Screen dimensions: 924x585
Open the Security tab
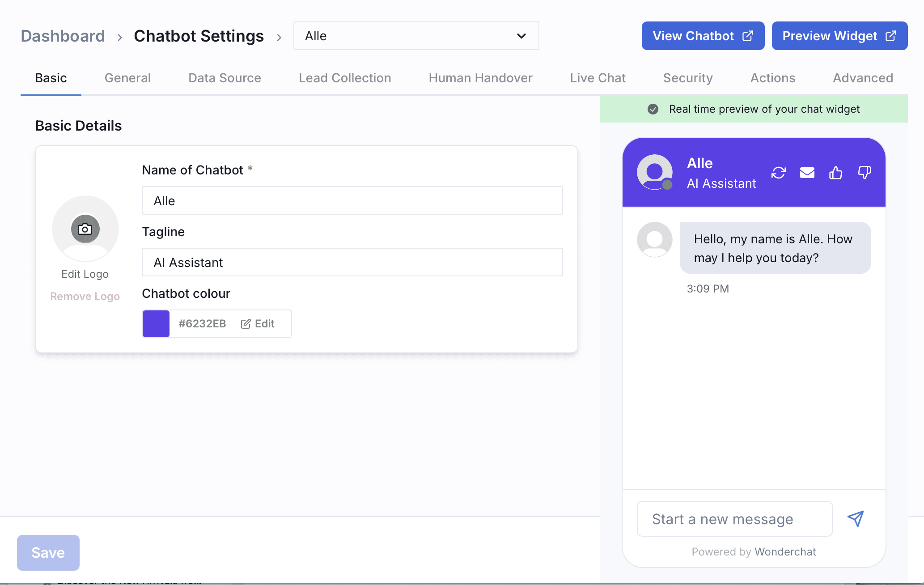coord(687,78)
